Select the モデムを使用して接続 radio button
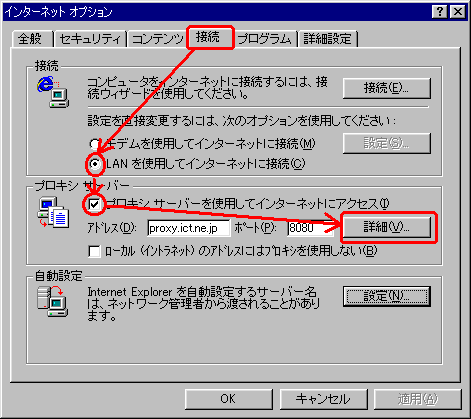Screen dimensions: 471x419 [x=94, y=144]
